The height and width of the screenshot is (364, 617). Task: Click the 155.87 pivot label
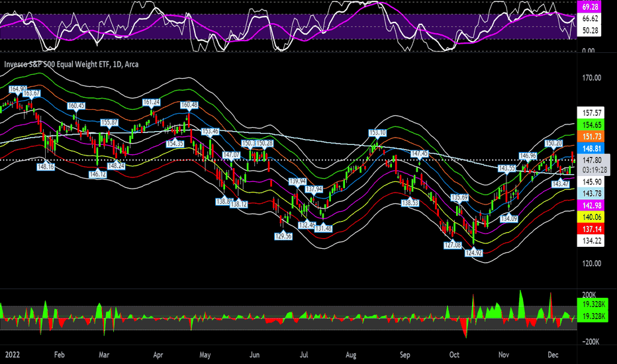109,122
